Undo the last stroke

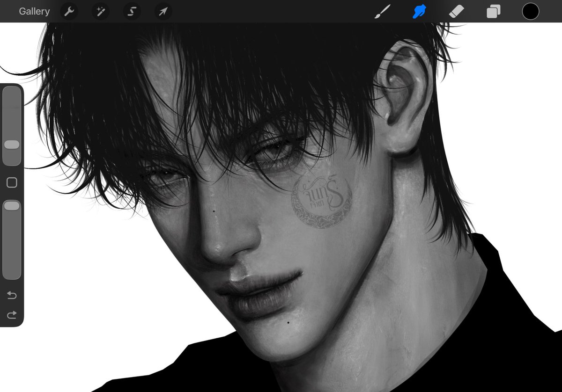12,295
